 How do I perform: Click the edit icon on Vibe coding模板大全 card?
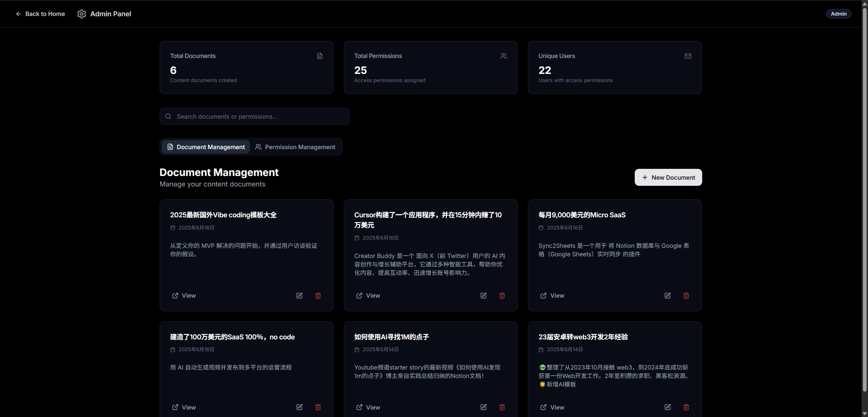(x=299, y=296)
